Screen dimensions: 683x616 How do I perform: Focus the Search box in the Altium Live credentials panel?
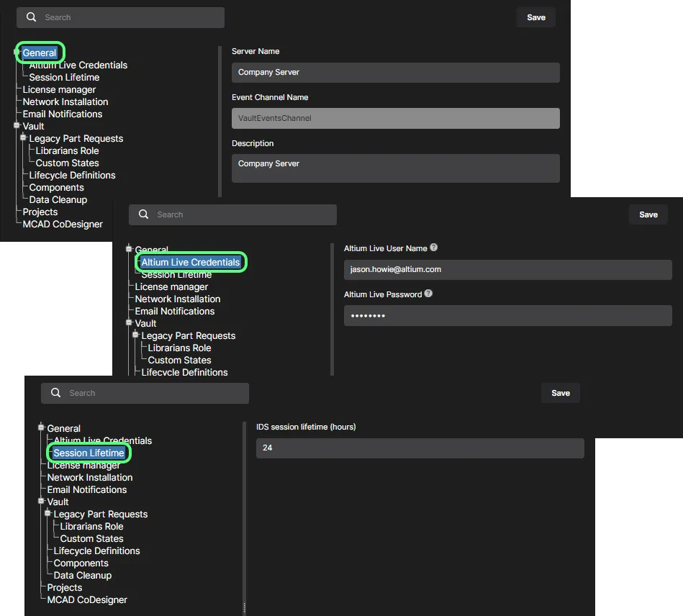coord(232,214)
